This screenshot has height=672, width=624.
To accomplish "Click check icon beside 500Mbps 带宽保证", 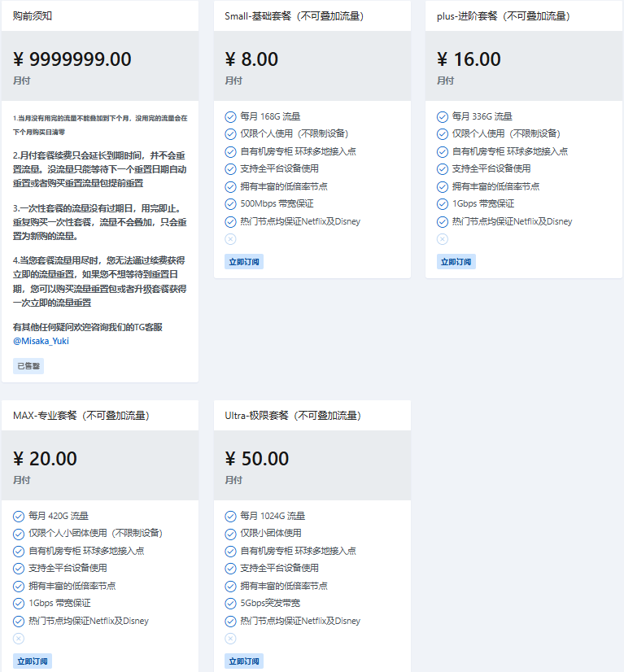I will (x=230, y=204).
